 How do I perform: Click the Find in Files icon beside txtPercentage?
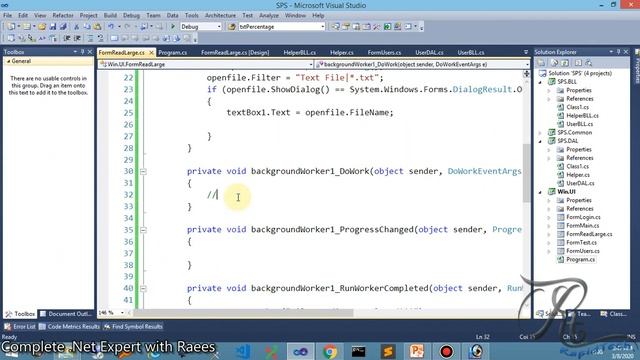point(232,27)
